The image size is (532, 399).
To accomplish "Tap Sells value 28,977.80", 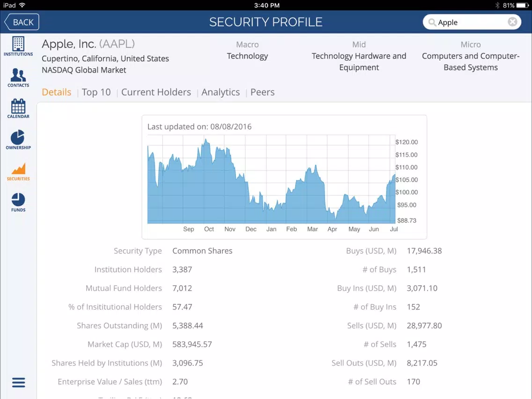I will [424, 325].
